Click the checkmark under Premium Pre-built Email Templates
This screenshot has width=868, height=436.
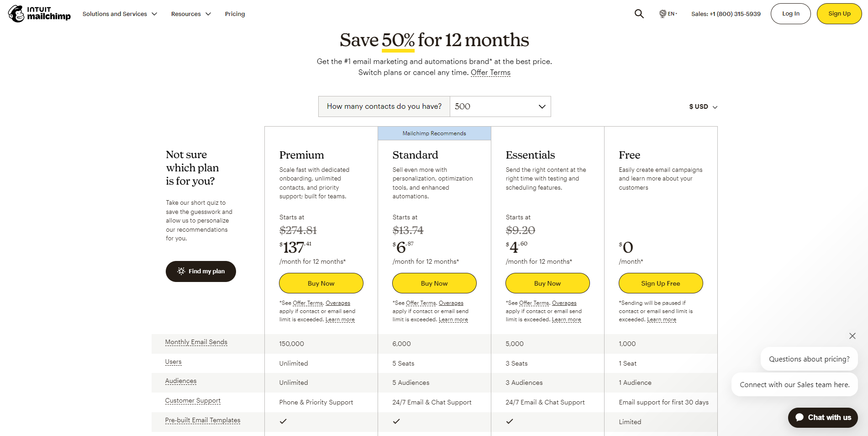(x=283, y=421)
